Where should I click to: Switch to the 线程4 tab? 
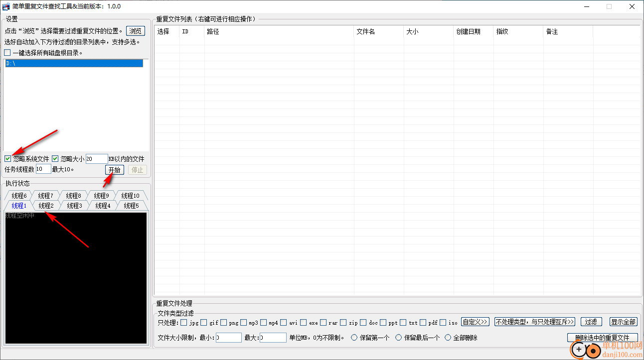click(103, 206)
